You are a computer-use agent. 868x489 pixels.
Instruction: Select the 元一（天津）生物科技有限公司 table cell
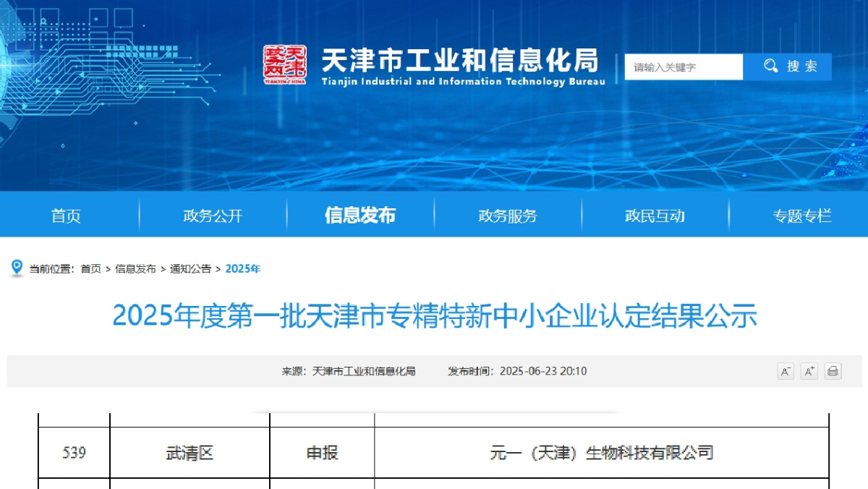pyautogui.click(x=601, y=453)
